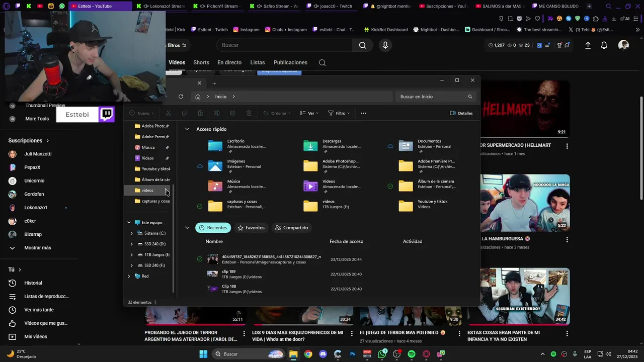Click the YouTube Buscar search field
This screenshot has width=644, height=362.
pyautogui.click(x=284, y=45)
